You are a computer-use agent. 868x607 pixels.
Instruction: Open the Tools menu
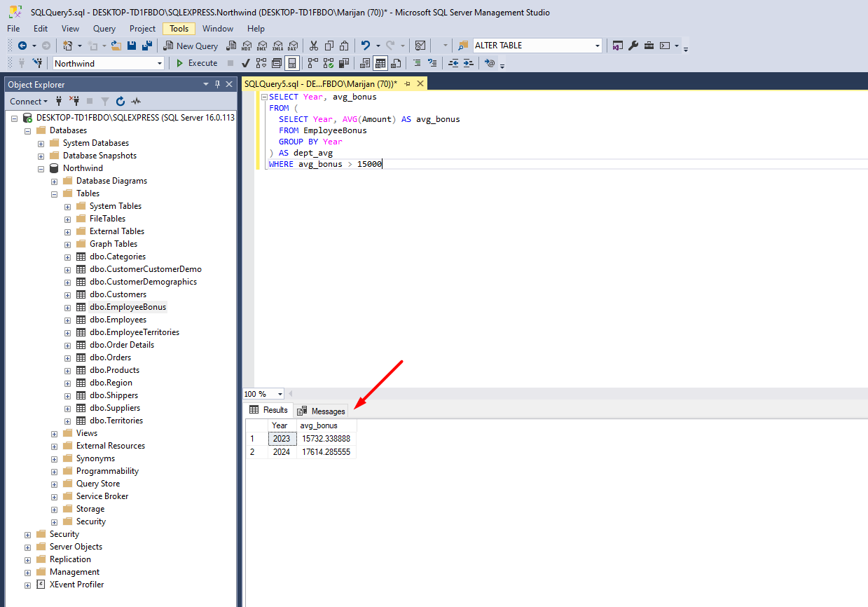[x=179, y=29]
